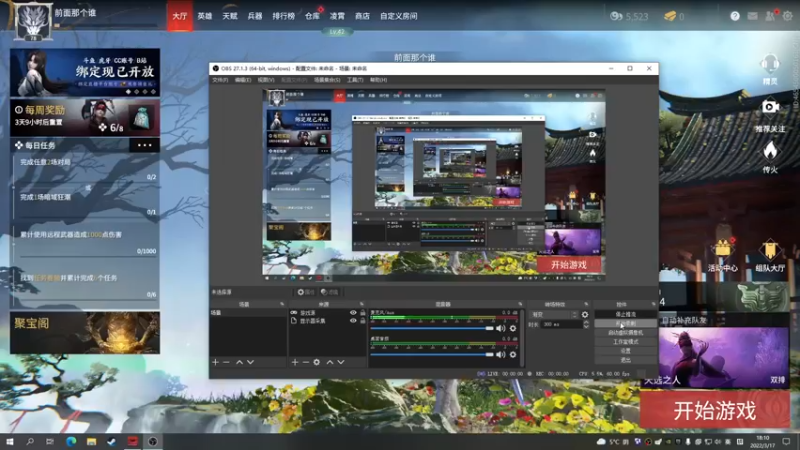This screenshot has width=800, height=450.
Task: Click the gold bar currency icon
Action: (670, 16)
